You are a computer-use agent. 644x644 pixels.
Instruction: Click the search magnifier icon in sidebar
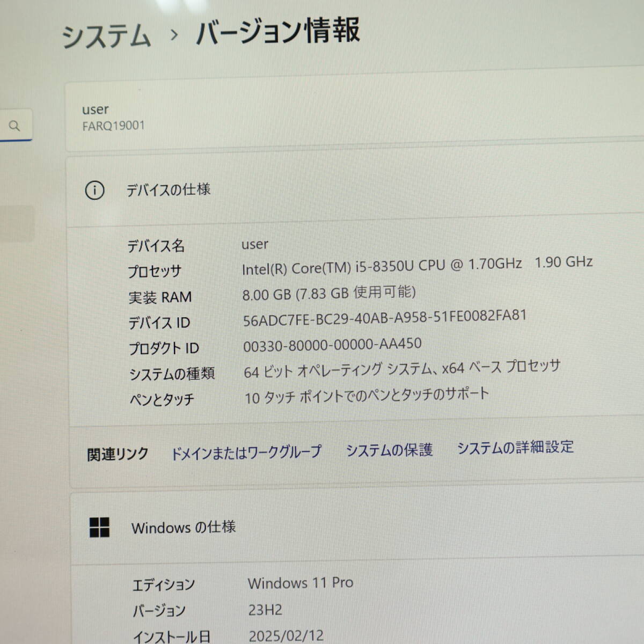[x=14, y=126]
